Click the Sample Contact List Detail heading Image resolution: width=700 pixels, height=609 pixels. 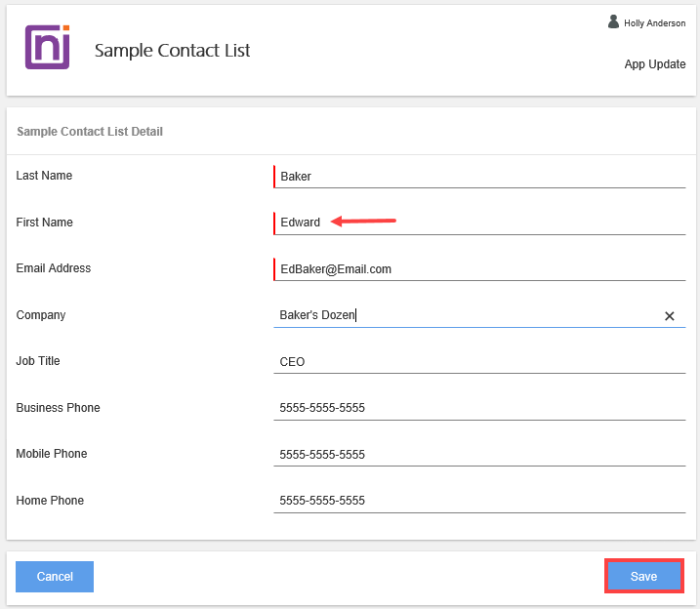(90, 132)
